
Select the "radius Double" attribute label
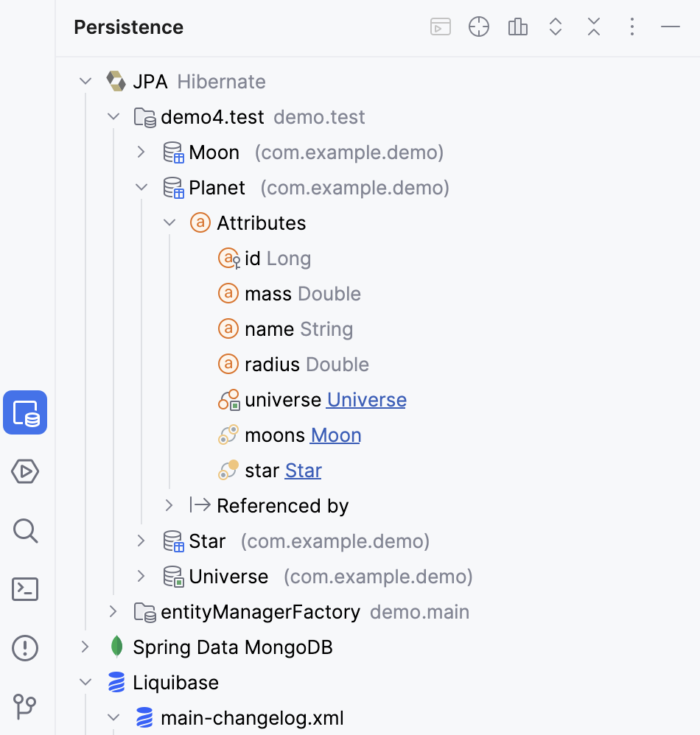click(307, 365)
